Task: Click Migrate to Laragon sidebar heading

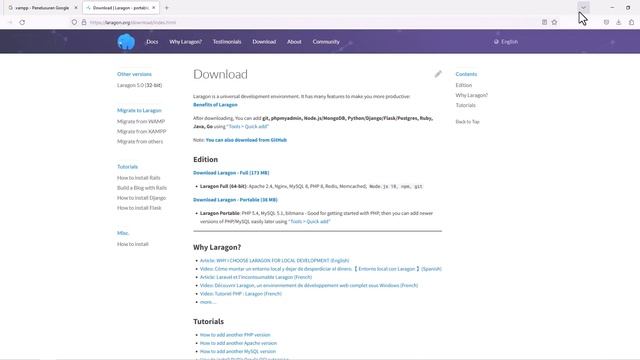Action: [139, 110]
